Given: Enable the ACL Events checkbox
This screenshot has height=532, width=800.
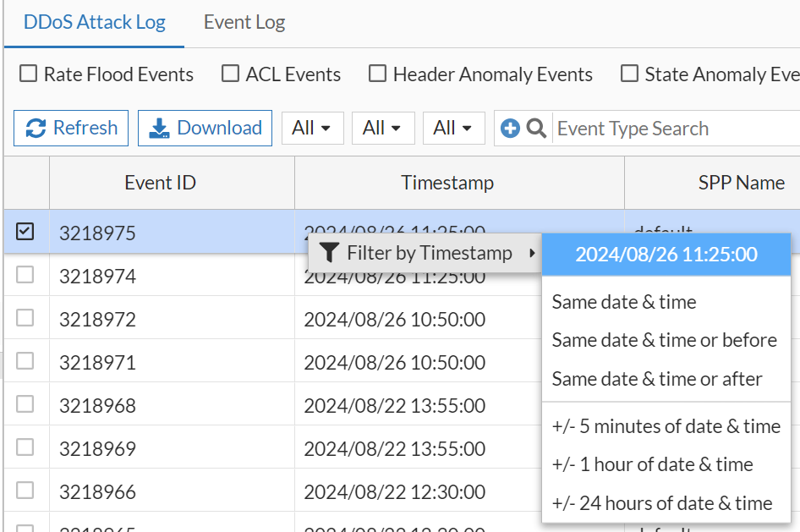Looking at the screenshot, I should coord(229,74).
